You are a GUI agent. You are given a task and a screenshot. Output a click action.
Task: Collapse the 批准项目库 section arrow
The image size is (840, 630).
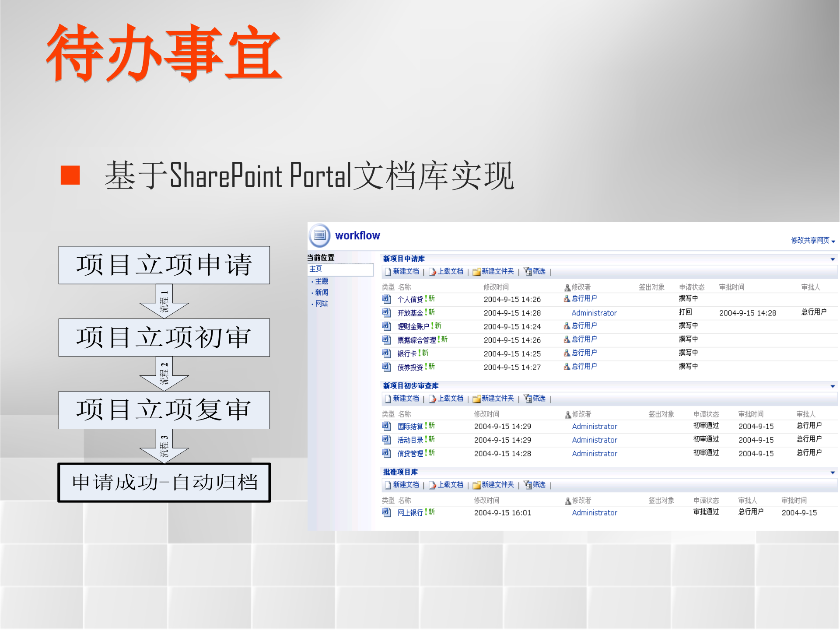tap(832, 472)
